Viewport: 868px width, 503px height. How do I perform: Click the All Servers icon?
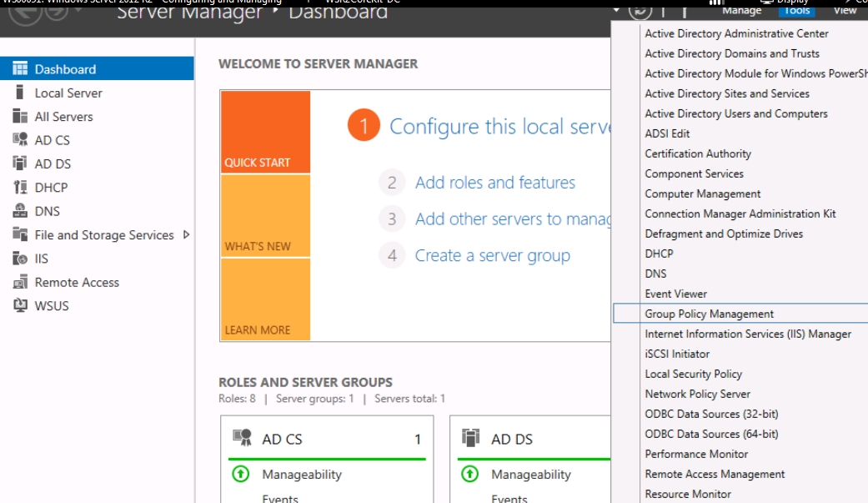point(20,116)
